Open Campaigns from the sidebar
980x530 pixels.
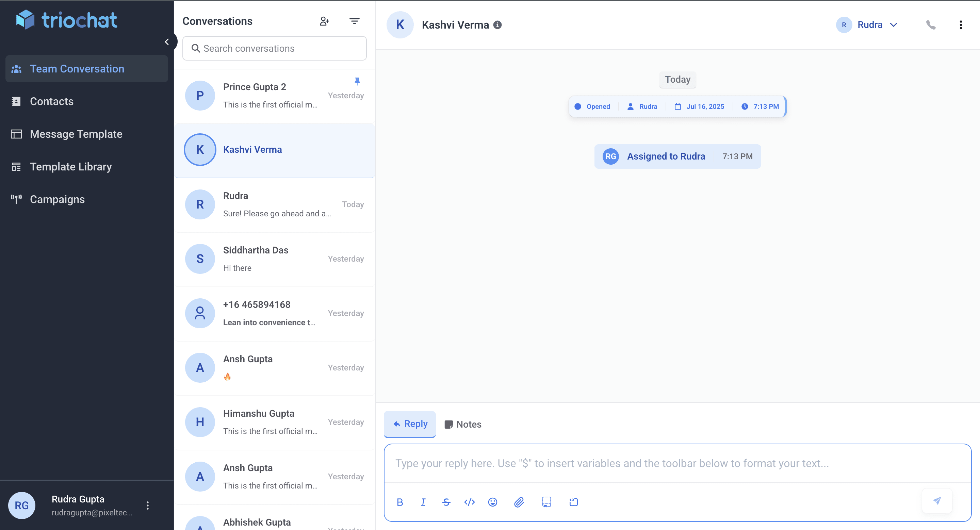57,199
